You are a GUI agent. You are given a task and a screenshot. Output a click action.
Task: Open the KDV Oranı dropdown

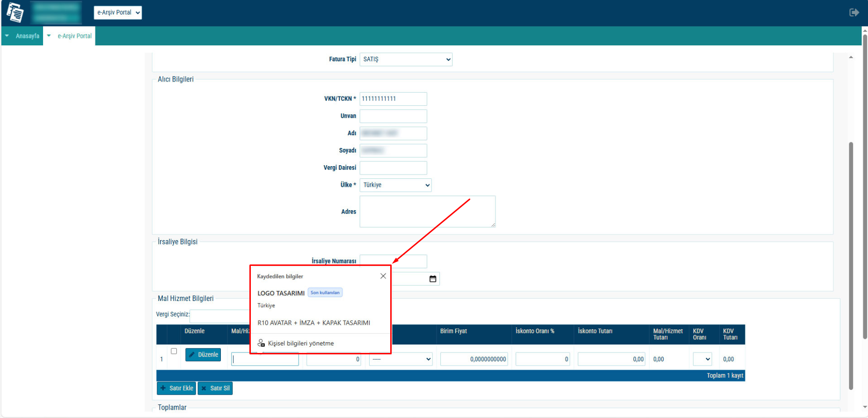click(x=702, y=359)
